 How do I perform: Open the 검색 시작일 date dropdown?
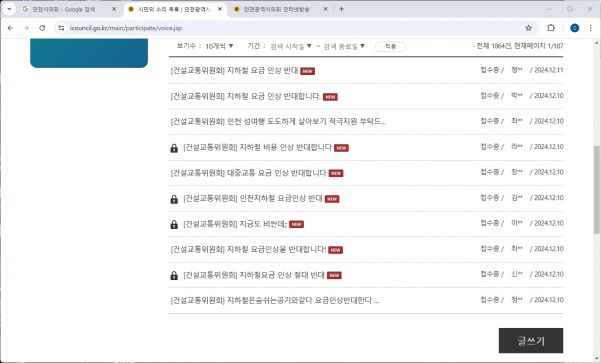291,46
